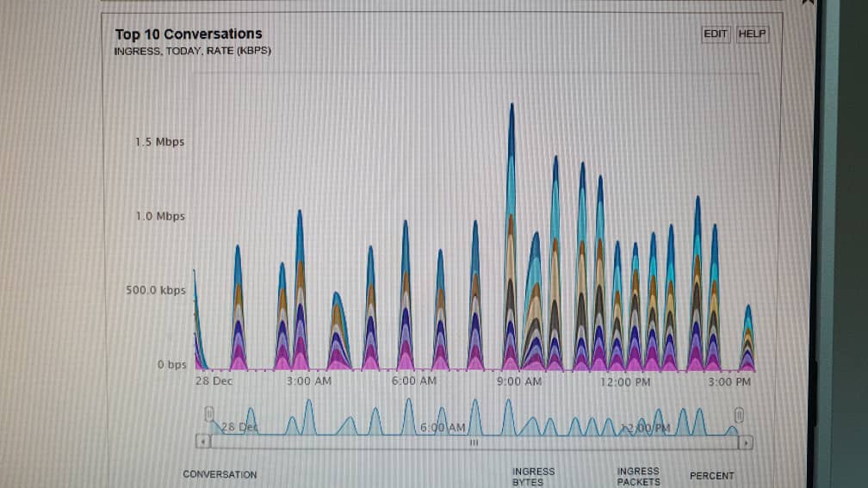Screen dimensions: 868x488
Task: Sort by INGRESS BYTES column header
Action: click(533, 477)
